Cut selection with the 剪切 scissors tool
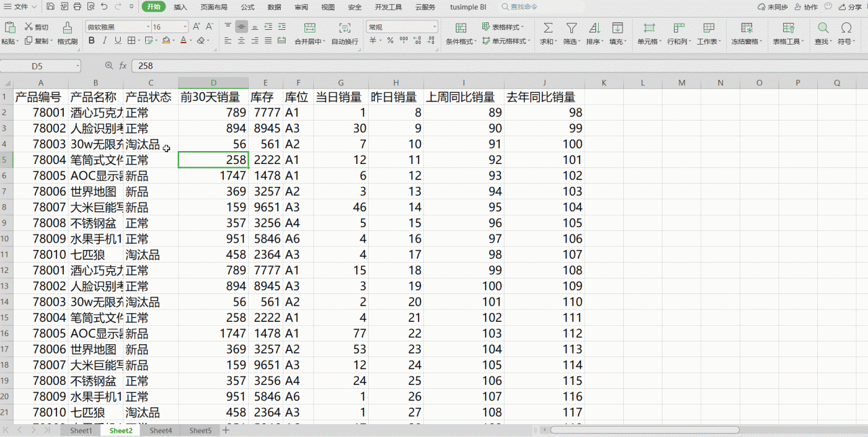 (37, 27)
